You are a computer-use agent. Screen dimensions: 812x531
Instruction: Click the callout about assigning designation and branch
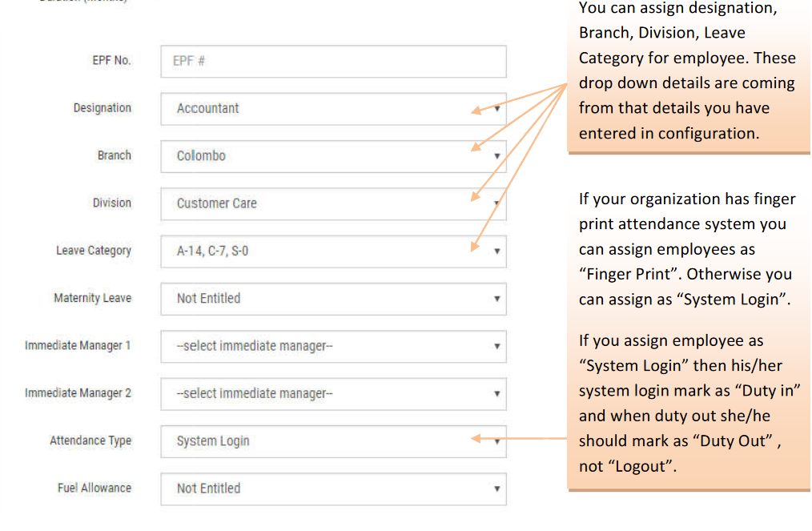click(x=687, y=72)
